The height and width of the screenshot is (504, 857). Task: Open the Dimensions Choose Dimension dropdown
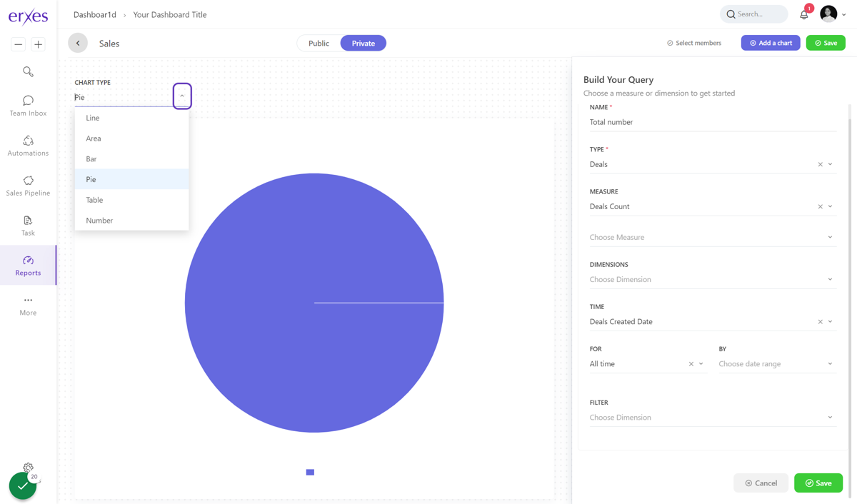pyautogui.click(x=713, y=279)
